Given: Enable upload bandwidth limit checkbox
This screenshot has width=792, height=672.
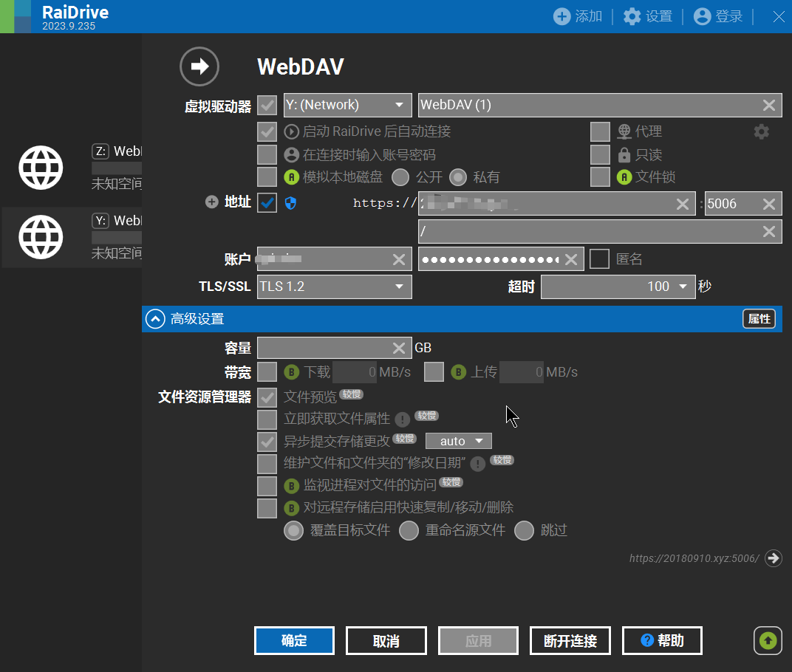Looking at the screenshot, I should tap(434, 371).
